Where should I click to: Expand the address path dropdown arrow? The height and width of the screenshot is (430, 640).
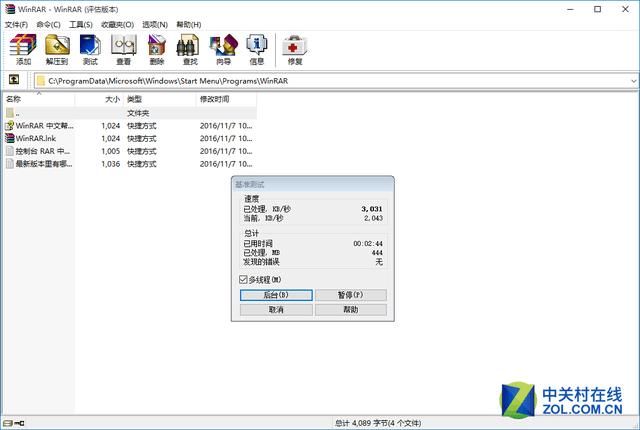pyautogui.click(x=633, y=81)
